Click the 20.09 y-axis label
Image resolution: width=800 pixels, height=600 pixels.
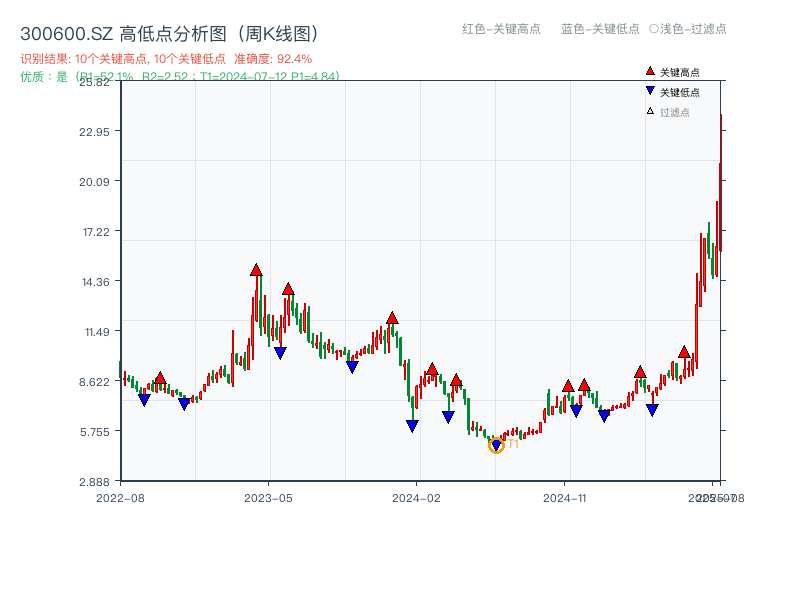[94, 182]
